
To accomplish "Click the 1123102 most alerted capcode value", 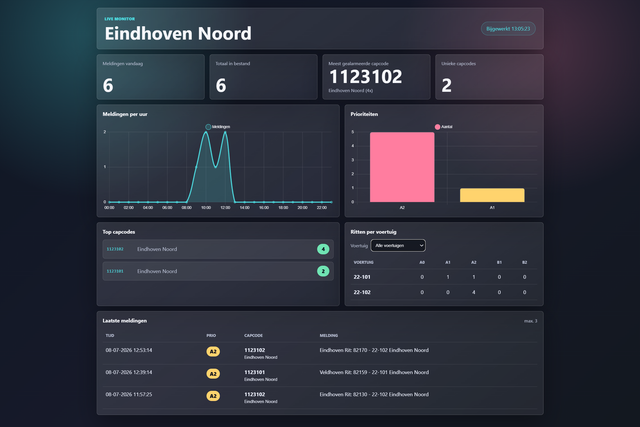I will coord(366,77).
